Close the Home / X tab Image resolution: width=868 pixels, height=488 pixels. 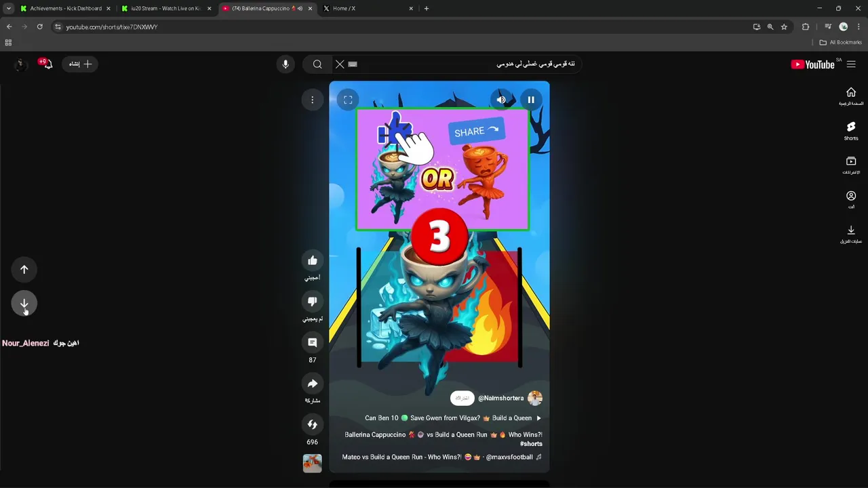coord(411,8)
